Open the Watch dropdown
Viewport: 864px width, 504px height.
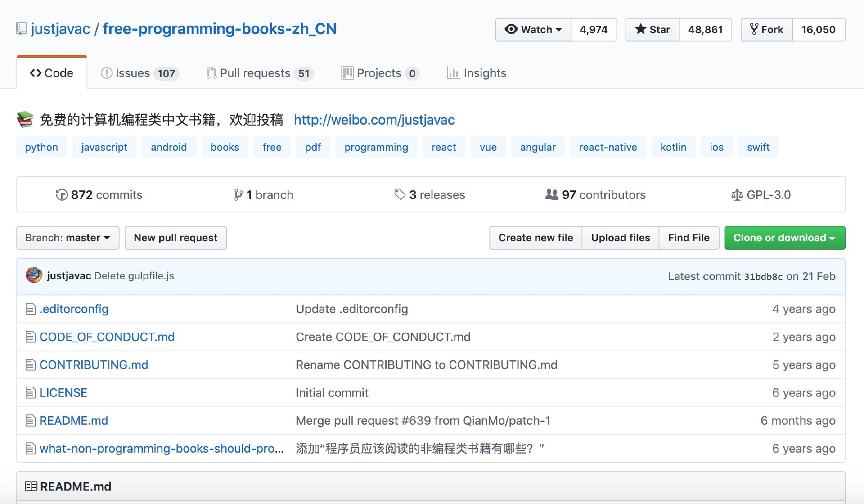(533, 29)
